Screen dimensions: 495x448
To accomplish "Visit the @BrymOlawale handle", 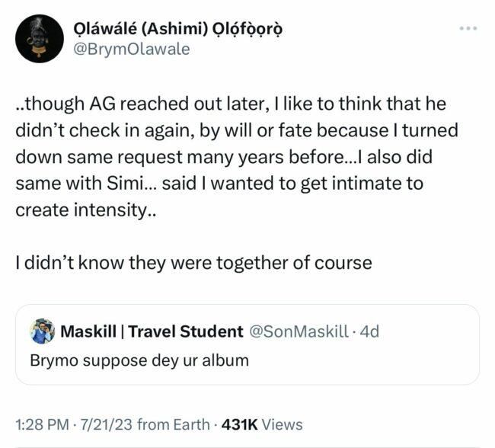I will pyautogui.click(x=132, y=50).
